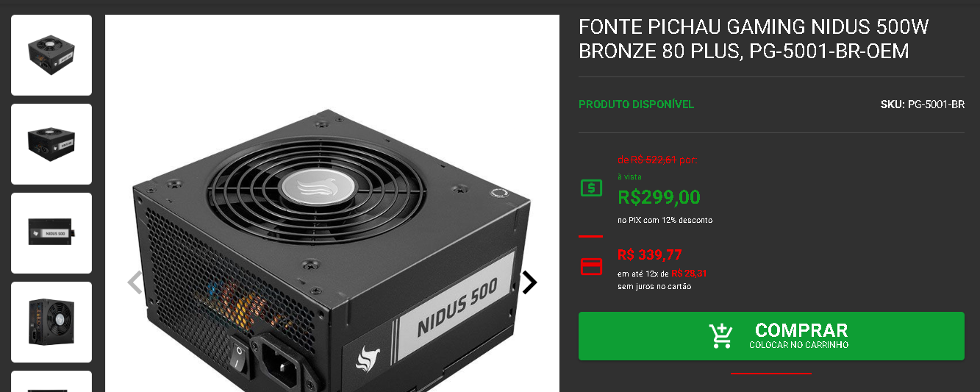Click the SKU: PG-5001-BR label

point(923,104)
